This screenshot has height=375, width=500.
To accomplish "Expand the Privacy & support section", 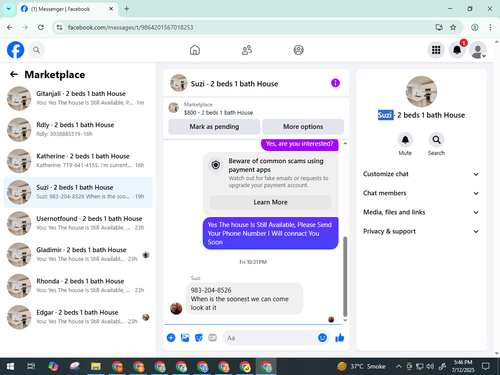I will pyautogui.click(x=421, y=231).
